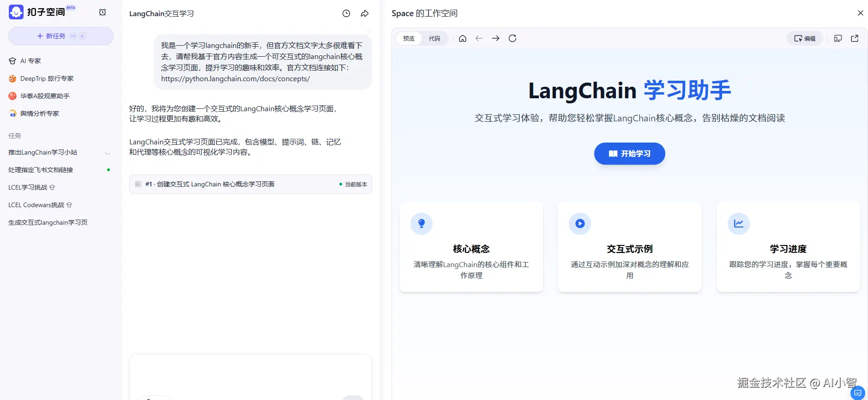Open task 处理指定飞书文档链接
The width and height of the screenshot is (868, 400).
click(41, 170)
